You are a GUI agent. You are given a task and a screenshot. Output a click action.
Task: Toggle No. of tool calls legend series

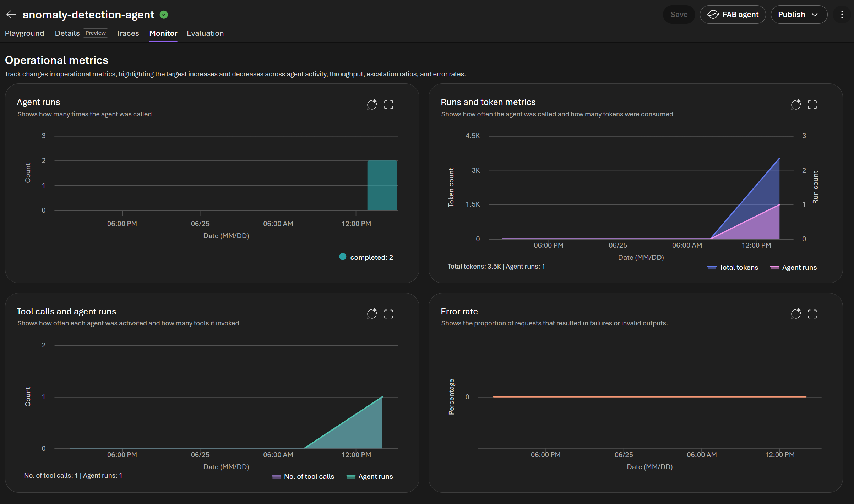(303, 476)
